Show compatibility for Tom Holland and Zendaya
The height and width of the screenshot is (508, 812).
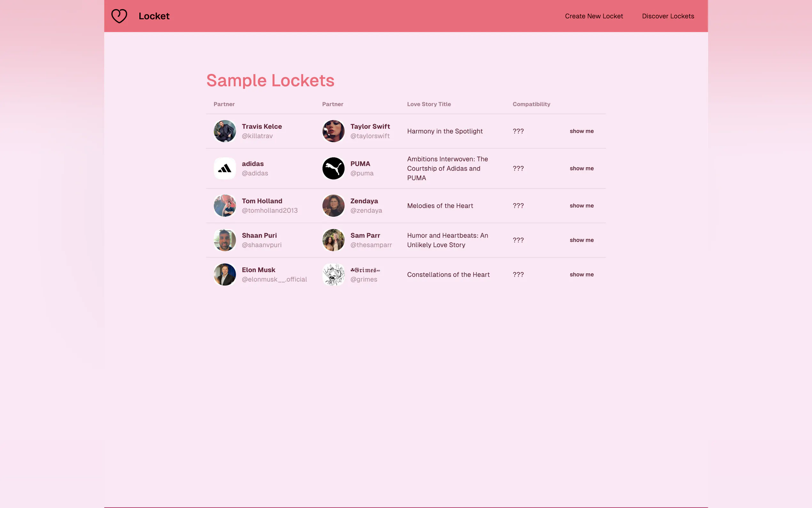coord(582,206)
